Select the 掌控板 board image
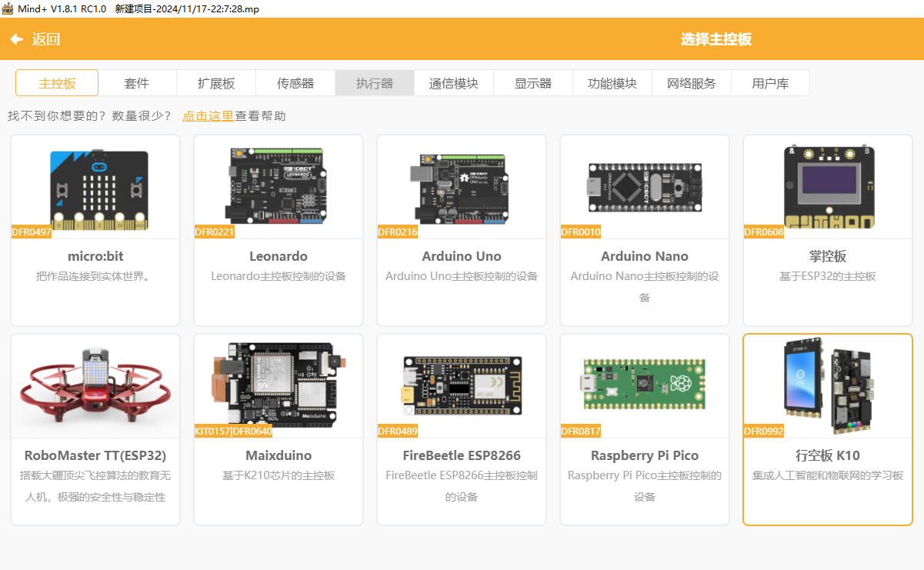924x570 pixels. [828, 187]
